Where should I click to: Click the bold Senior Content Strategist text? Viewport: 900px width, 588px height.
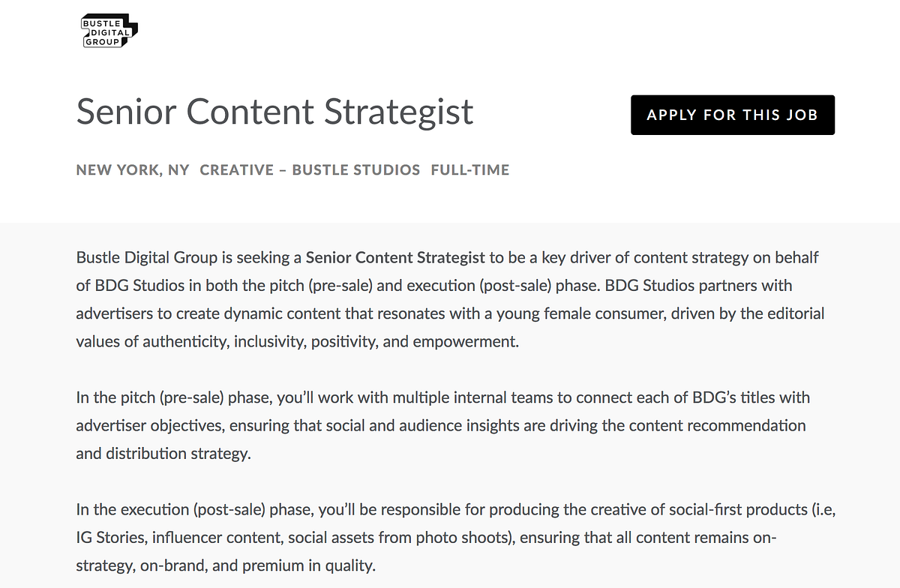pos(395,258)
